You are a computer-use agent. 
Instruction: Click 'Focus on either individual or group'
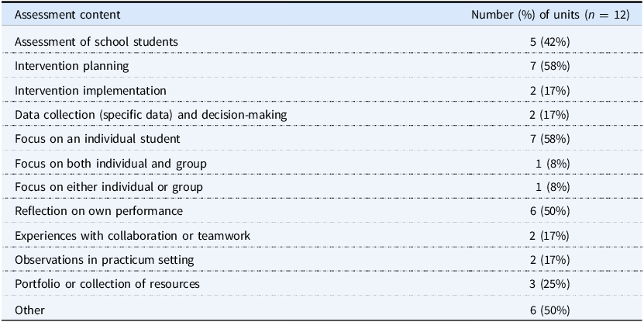108,187
